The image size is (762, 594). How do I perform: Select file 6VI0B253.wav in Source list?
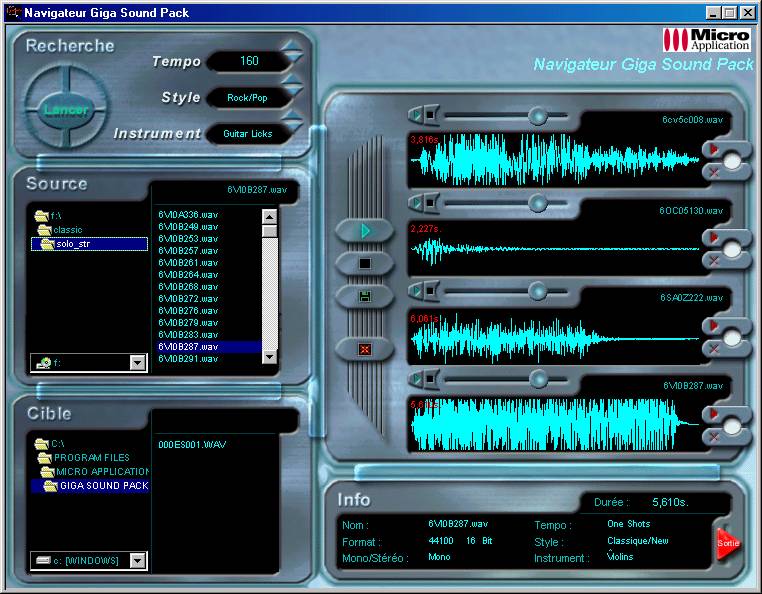[x=188, y=239]
